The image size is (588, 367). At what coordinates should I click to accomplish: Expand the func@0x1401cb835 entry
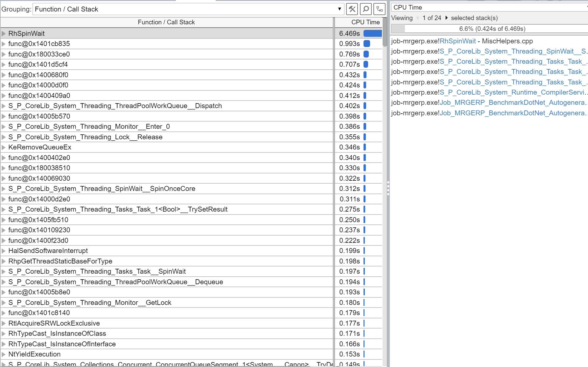(x=4, y=43)
